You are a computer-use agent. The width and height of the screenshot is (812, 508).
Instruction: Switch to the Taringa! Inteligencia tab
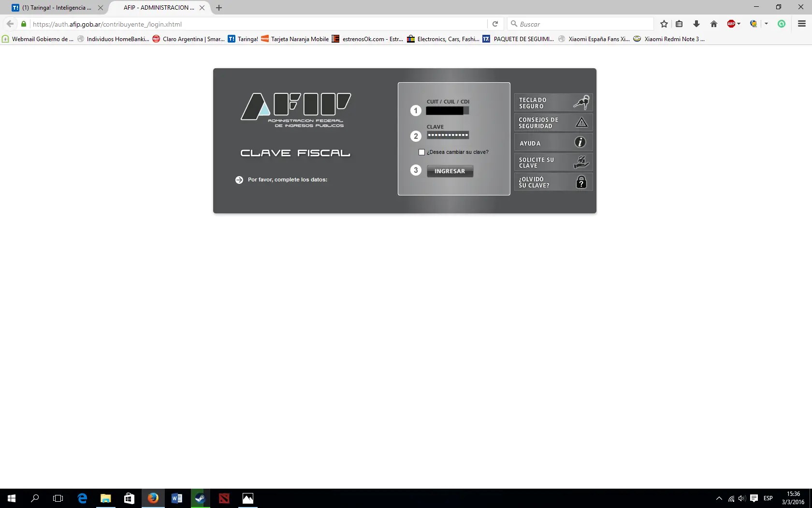click(x=57, y=8)
